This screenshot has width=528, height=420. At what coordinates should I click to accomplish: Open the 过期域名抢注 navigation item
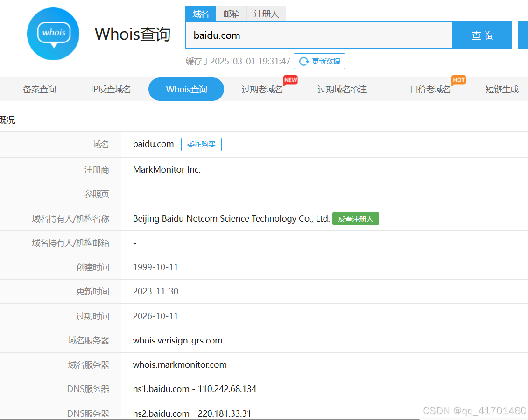click(342, 90)
